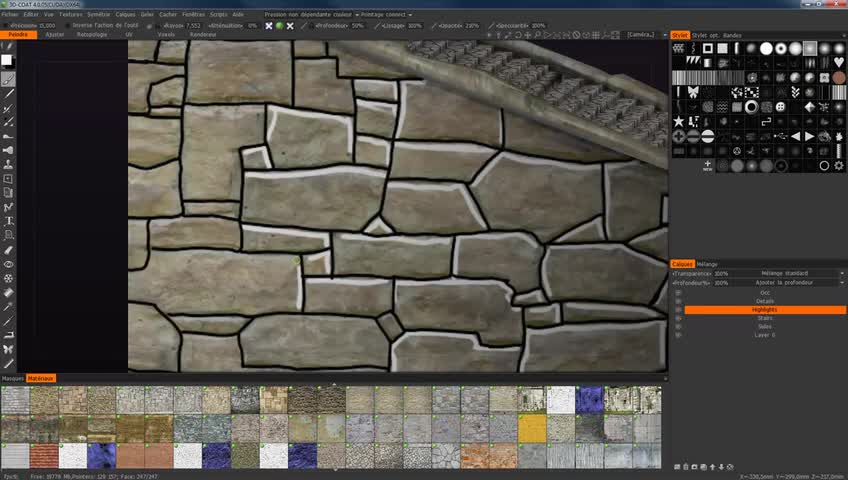The width and height of the screenshot is (848, 480).
Task: Click the grid icon in viewport toolbar
Action: tap(595, 35)
